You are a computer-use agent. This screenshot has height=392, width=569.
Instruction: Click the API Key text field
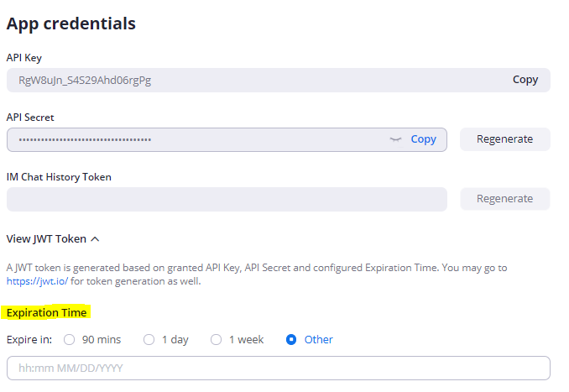(252, 80)
